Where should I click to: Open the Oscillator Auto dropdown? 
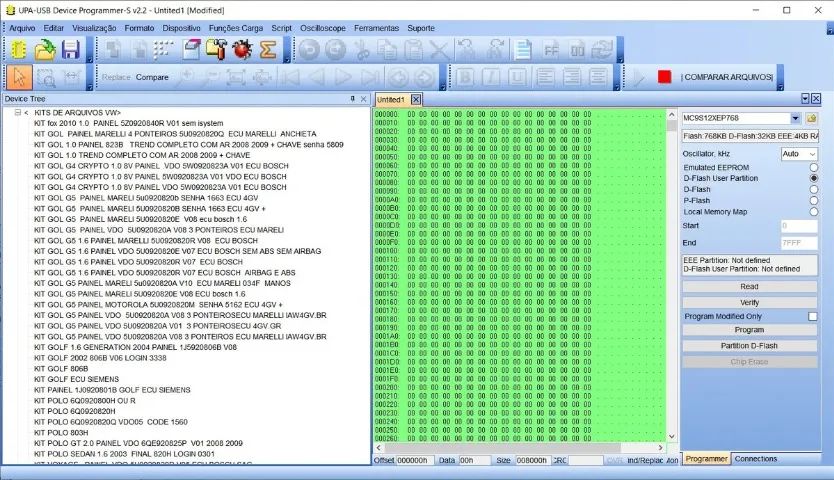[799, 154]
